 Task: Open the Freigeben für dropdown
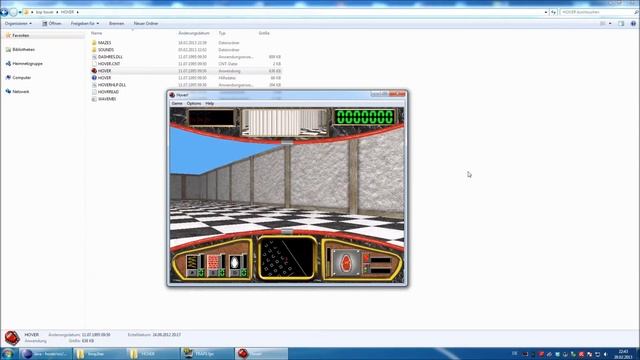[x=85, y=24]
